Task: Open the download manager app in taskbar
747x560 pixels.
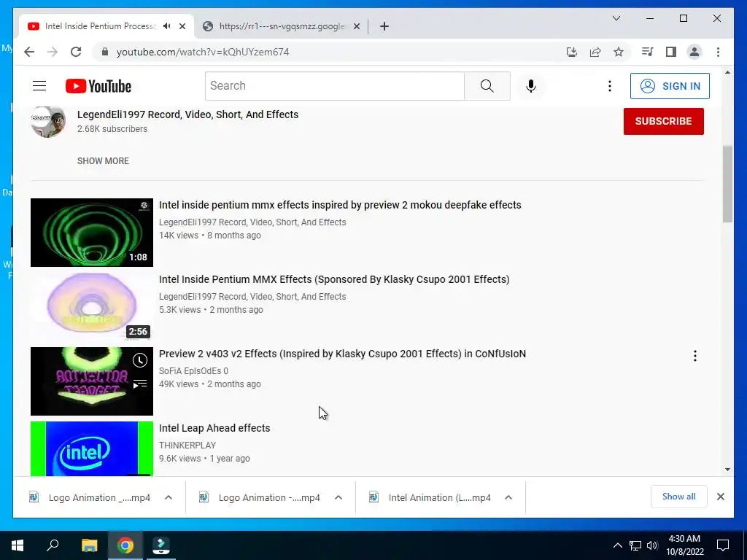Action: click(161, 545)
